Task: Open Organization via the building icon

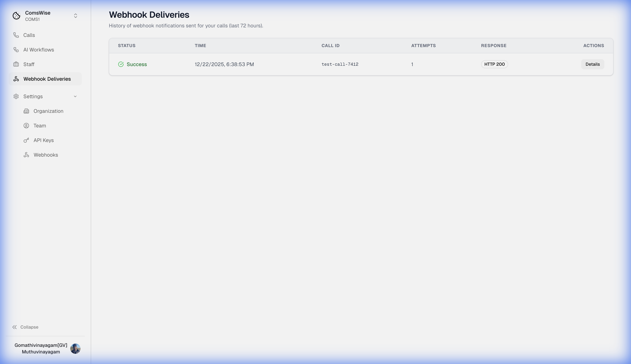Action: [x=26, y=111]
